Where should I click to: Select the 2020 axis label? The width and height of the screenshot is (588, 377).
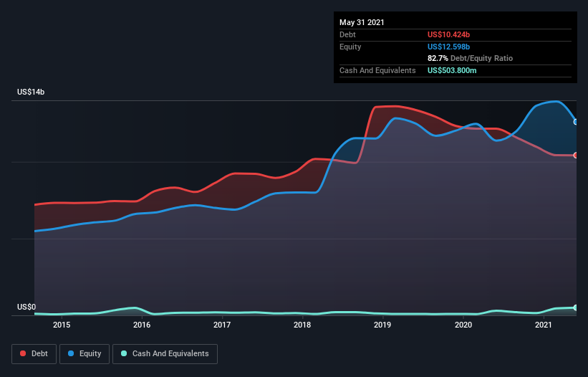coord(463,325)
